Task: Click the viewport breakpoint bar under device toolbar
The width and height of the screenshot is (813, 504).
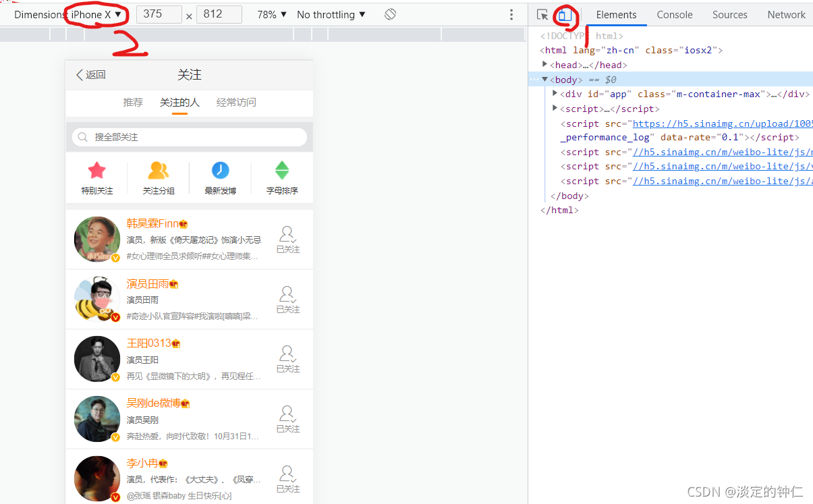Action: pos(263,34)
